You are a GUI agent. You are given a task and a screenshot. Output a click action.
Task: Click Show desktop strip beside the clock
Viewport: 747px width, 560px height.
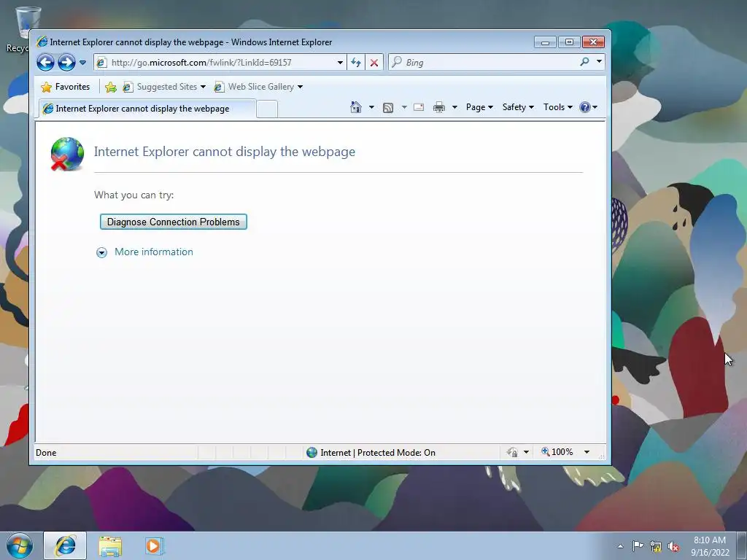click(x=741, y=545)
